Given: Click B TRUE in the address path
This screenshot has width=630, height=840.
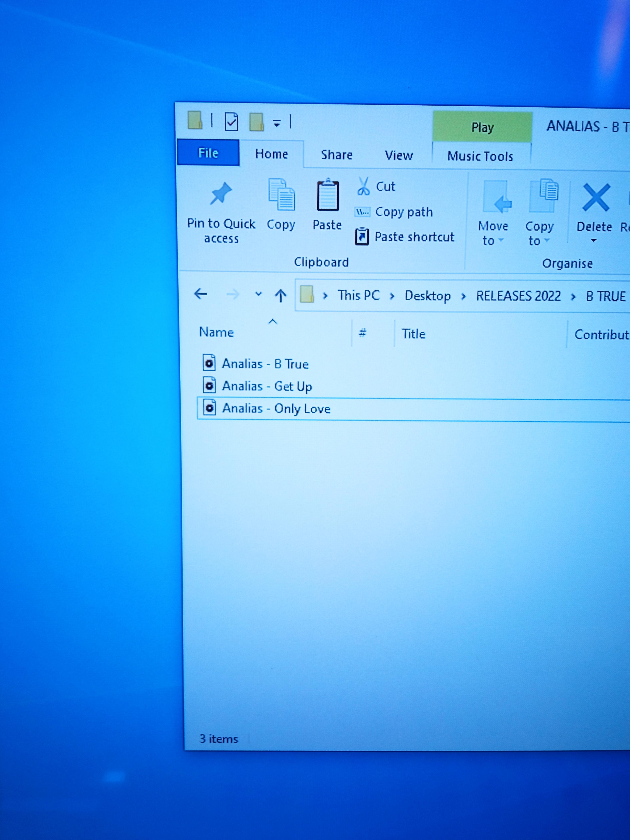Looking at the screenshot, I should [606, 296].
